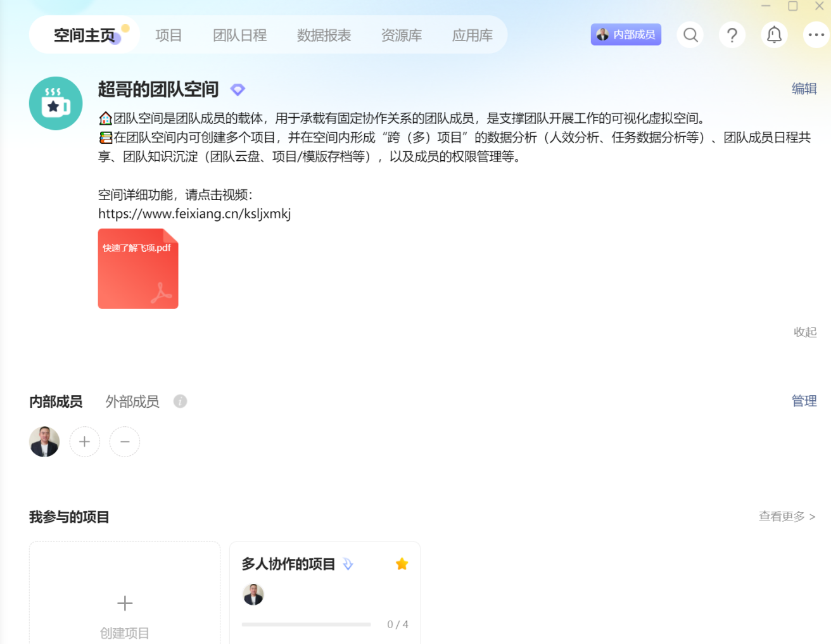
Task: Open the search icon in the top bar
Action: coord(690,35)
